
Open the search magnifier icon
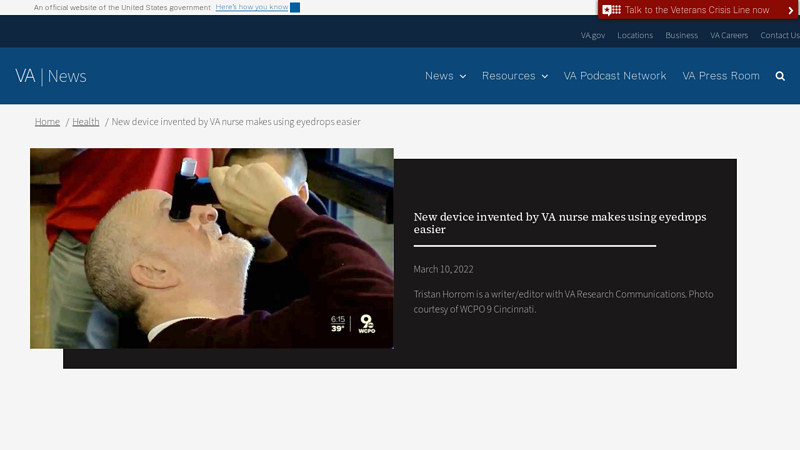780,76
